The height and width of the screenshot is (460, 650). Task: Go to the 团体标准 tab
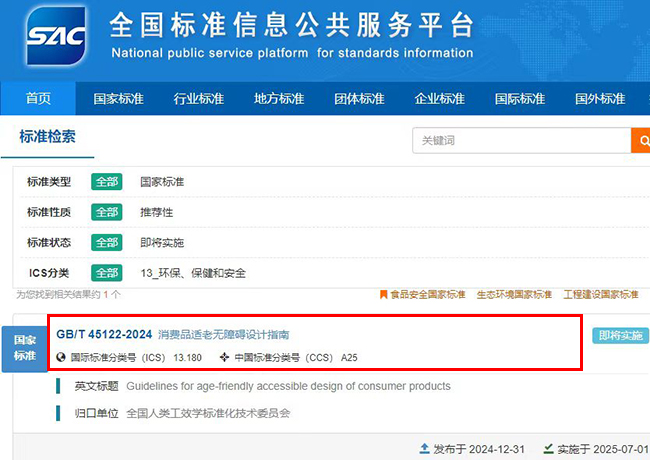359,99
